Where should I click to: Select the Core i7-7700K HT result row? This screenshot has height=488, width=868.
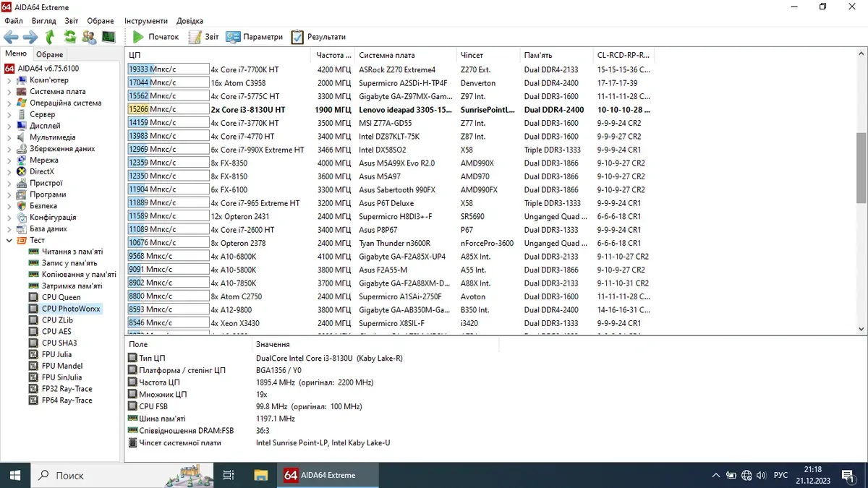click(244, 69)
